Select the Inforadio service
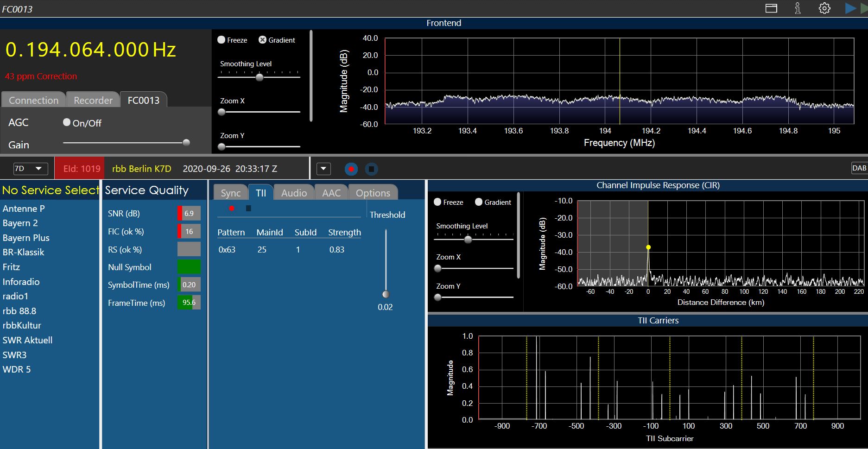This screenshot has height=449, width=868. (x=21, y=282)
